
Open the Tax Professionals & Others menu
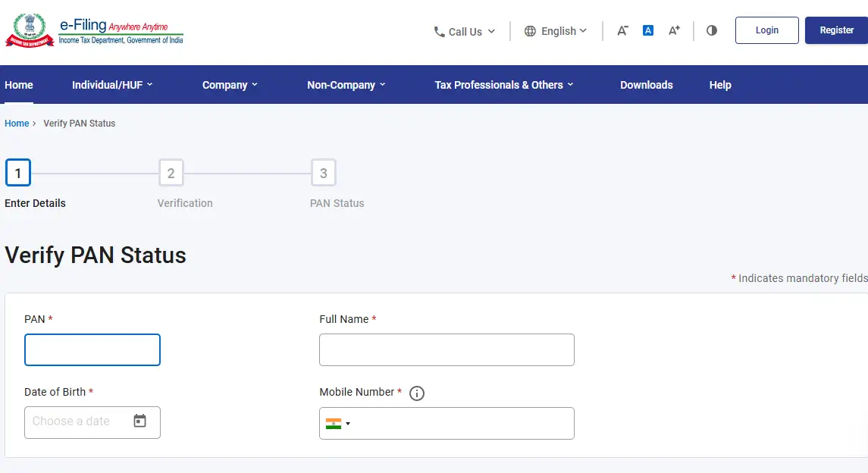pos(503,85)
